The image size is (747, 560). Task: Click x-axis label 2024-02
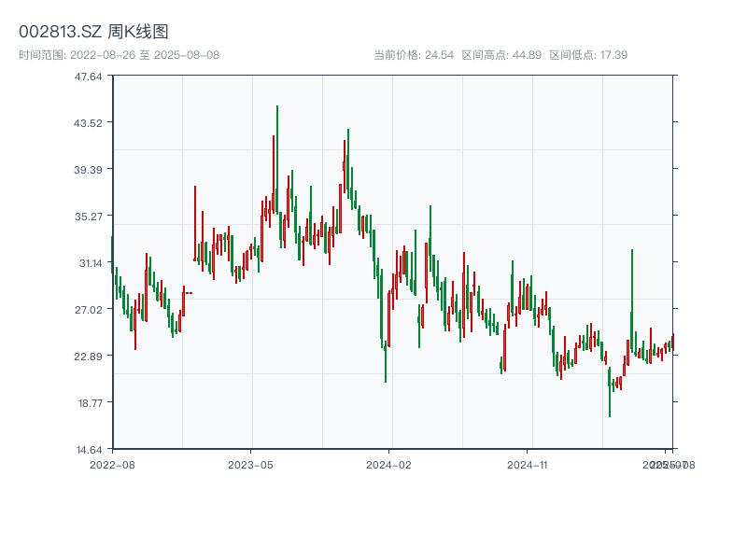[388, 465]
